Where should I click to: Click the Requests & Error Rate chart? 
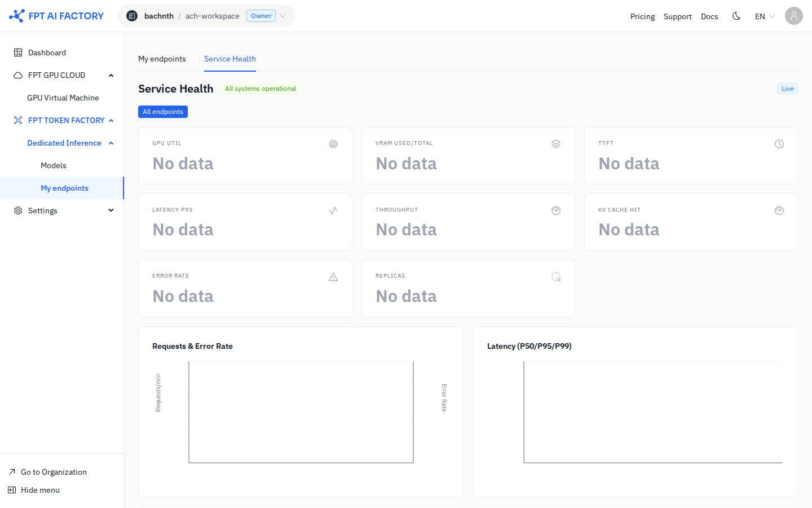point(301,412)
